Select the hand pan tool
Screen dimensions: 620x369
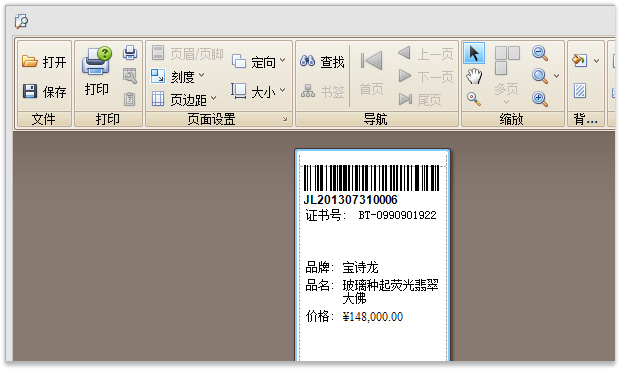pos(474,76)
